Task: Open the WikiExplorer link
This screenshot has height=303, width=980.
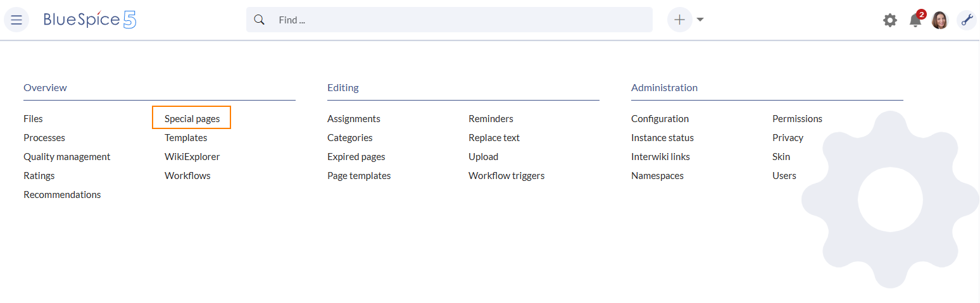Action: 192,156
